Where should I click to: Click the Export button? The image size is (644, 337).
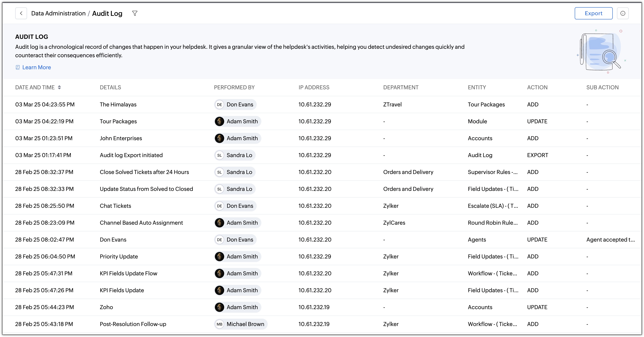point(593,13)
